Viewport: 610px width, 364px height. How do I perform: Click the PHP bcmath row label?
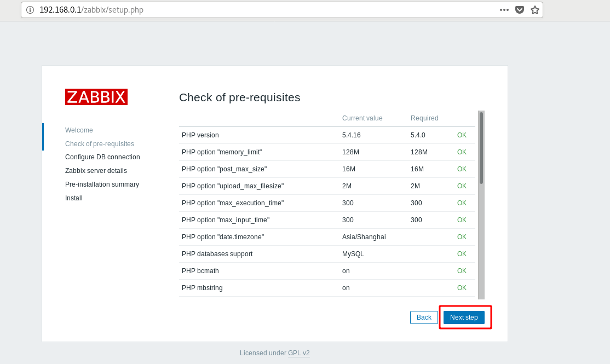tap(200, 270)
